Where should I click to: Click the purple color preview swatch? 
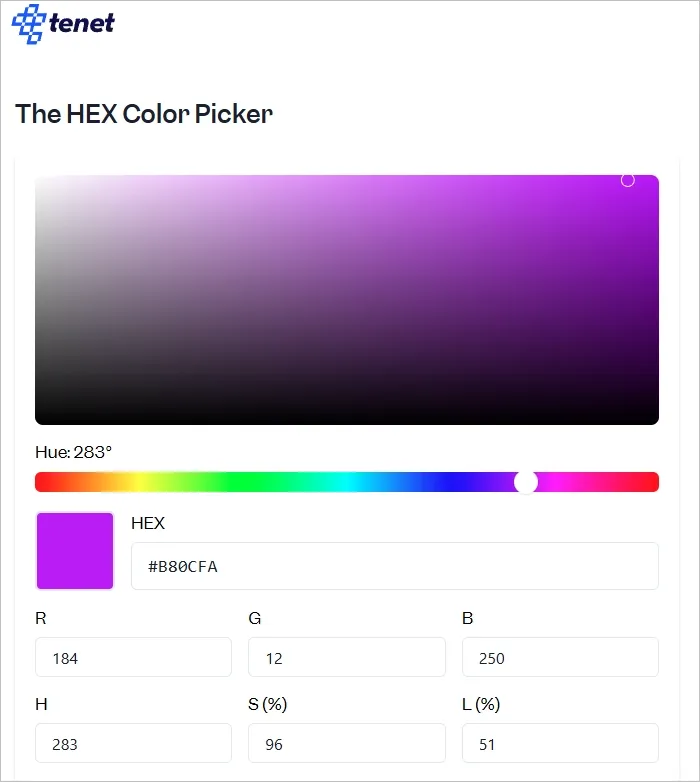pos(75,551)
